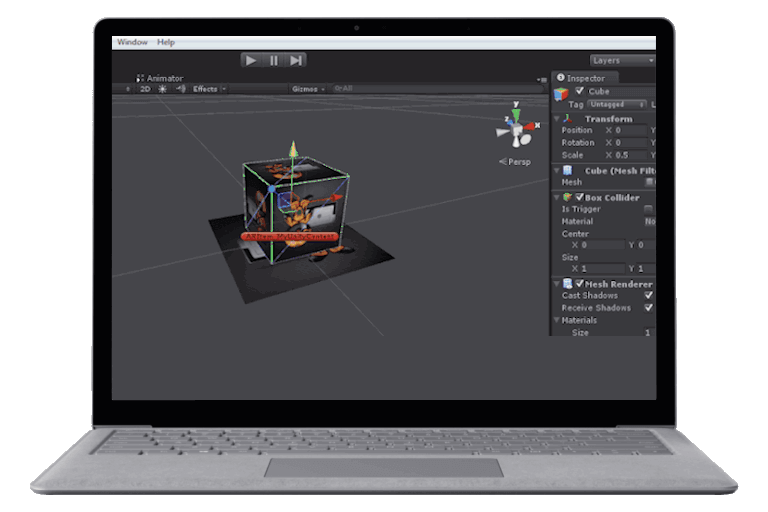Open the Untagged tag dropdown
The height and width of the screenshot is (512, 768).
tap(617, 104)
